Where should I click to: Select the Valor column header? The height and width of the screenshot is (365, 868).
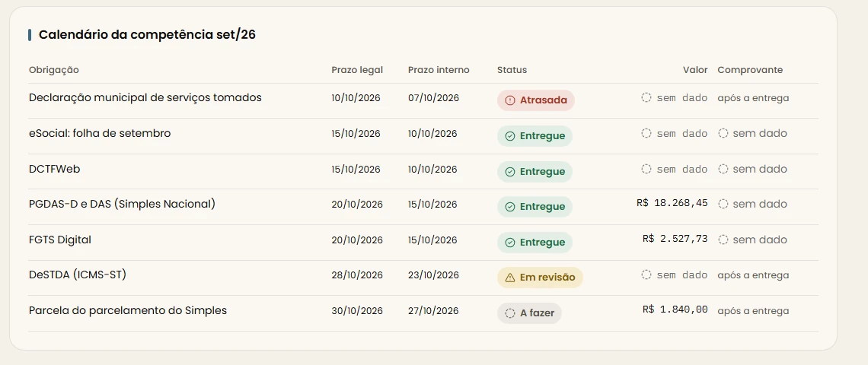(695, 70)
